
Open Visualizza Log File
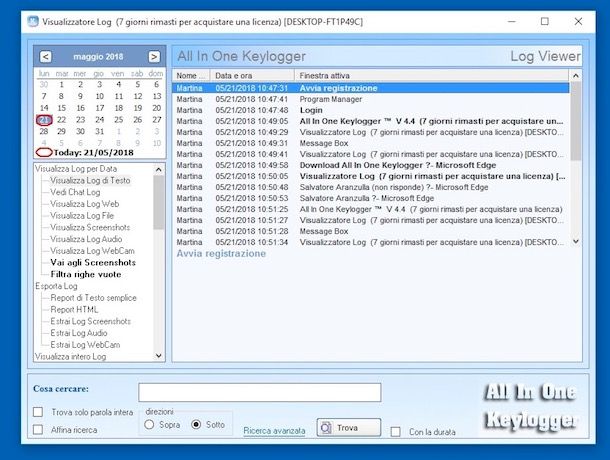[82, 216]
